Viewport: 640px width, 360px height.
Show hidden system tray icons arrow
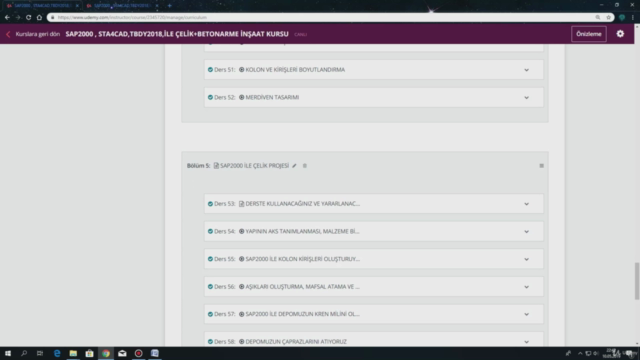580,353
